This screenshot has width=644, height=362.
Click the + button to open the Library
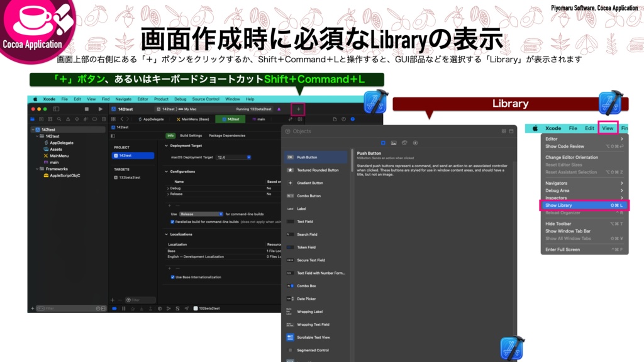[x=297, y=108]
